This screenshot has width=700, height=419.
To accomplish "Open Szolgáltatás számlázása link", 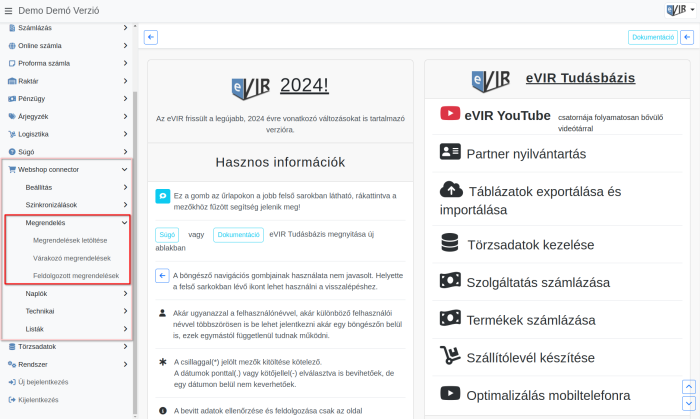I will click(538, 282).
